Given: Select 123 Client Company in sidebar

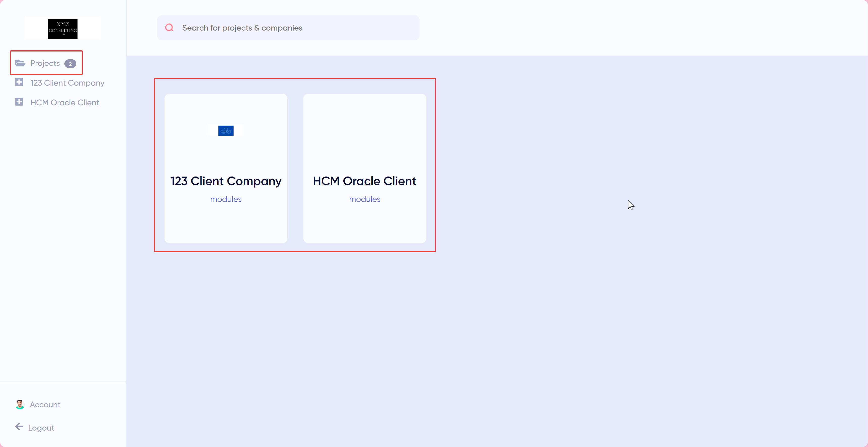Looking at the screenshot, I should tap(67, 83).
